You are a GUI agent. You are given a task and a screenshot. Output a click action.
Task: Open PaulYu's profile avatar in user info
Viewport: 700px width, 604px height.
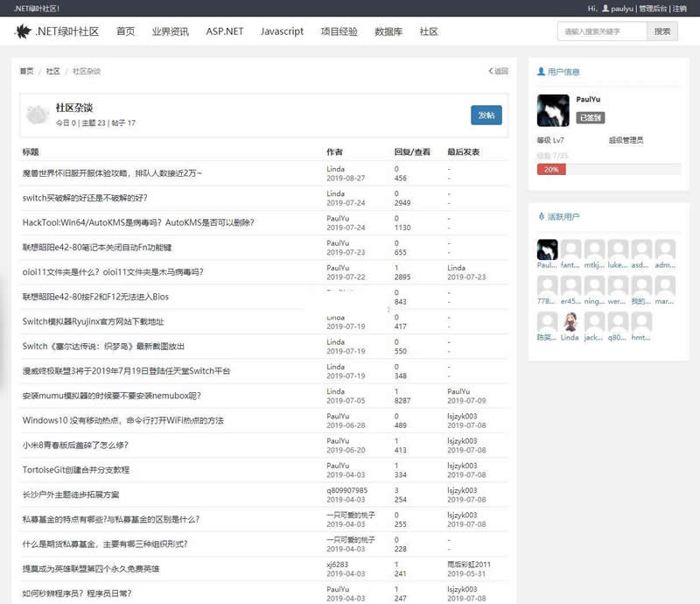tap(553, 110)
